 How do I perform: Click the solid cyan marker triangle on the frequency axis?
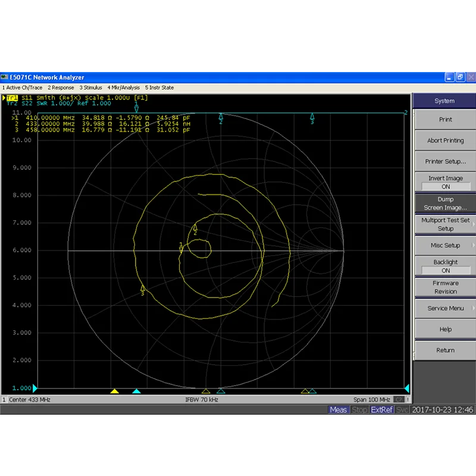coord(137,391)
